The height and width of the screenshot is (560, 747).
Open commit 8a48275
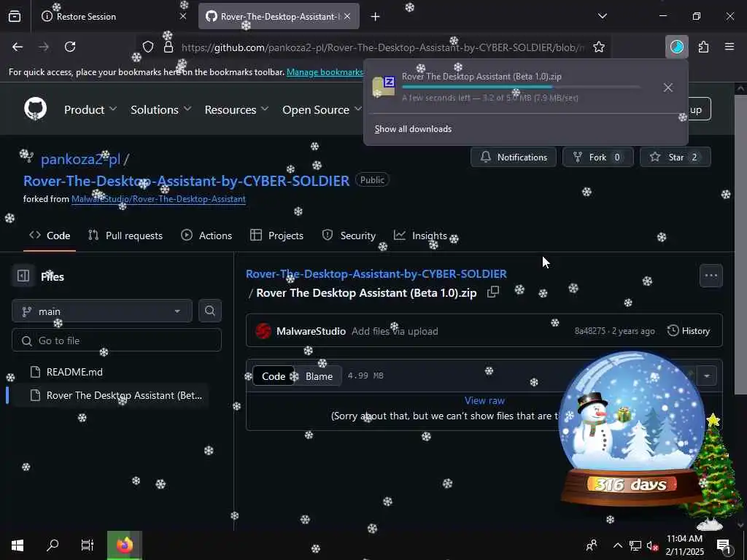589,331
